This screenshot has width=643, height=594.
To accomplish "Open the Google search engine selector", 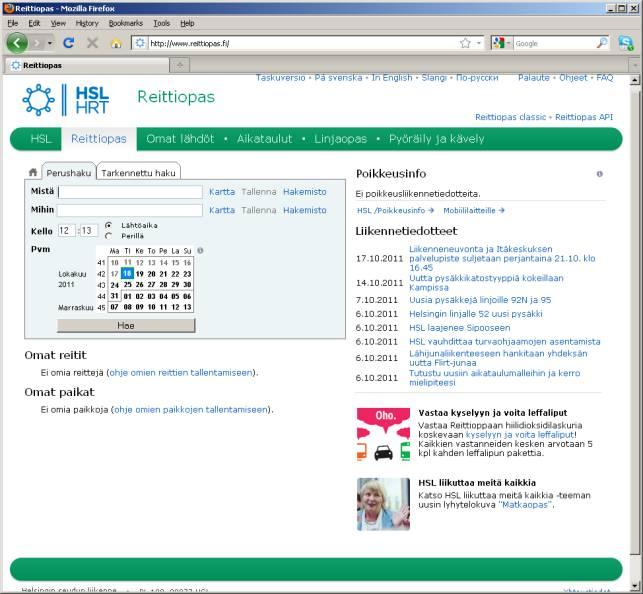I will pos(501,43).
